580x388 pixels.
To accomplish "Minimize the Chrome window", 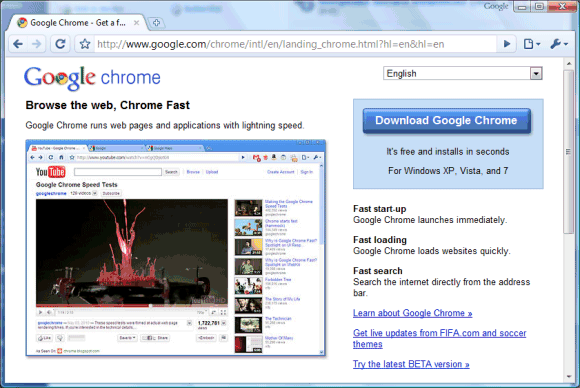I will 522,7.
